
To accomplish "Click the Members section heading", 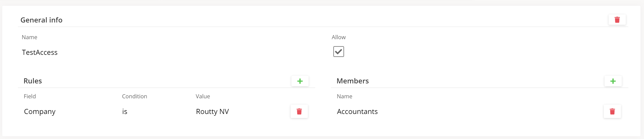I will (353, 81).
